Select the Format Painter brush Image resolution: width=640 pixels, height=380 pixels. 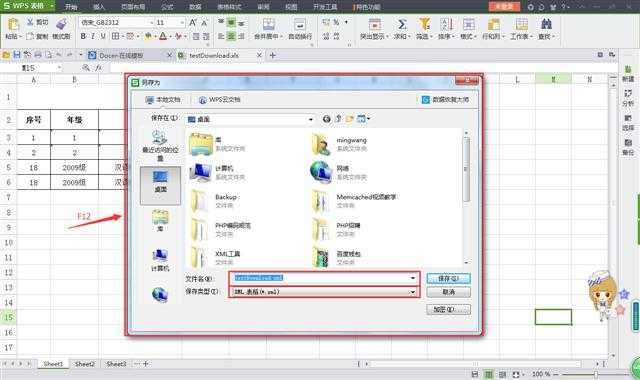(61, 24)
